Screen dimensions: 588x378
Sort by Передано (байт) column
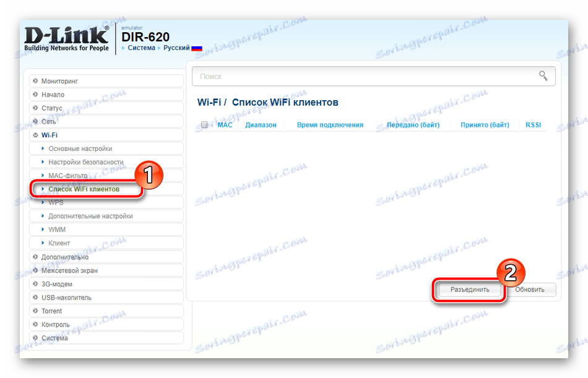[413, 125]
